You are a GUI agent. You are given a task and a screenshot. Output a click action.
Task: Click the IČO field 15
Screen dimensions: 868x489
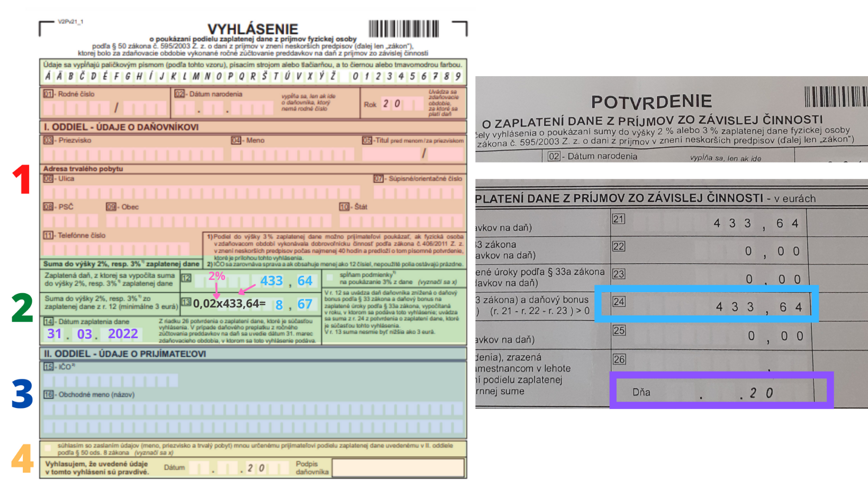click(x=111, y=380)
